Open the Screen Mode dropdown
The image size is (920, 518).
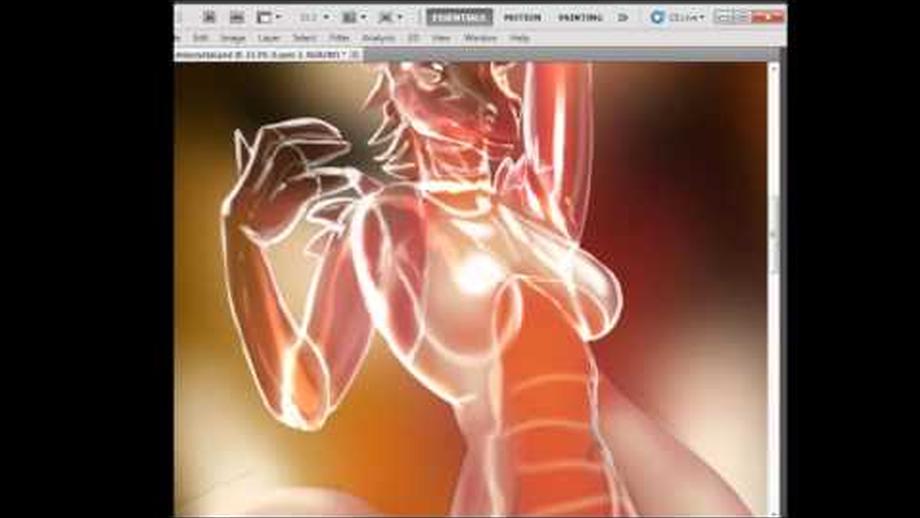click(x=390, y=18)
